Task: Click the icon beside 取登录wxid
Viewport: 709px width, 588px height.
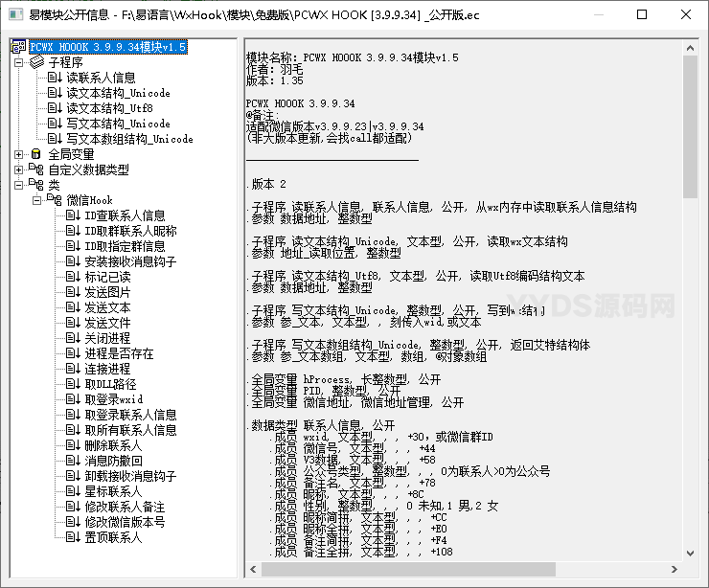Action: coord(73,399)
